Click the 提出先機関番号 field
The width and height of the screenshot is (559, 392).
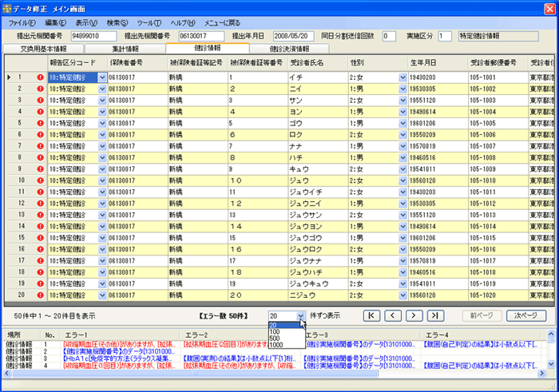[201, 36]
